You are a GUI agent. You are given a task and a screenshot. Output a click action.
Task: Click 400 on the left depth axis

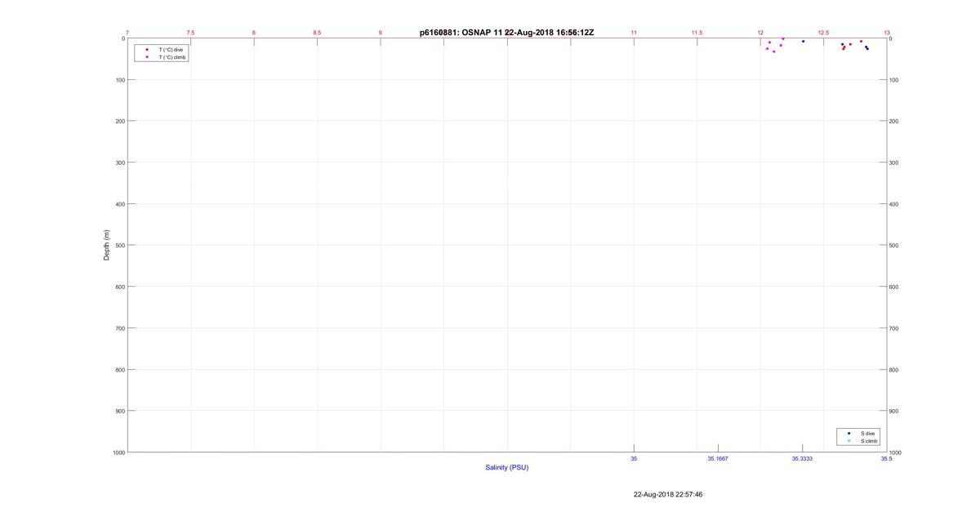119,204
